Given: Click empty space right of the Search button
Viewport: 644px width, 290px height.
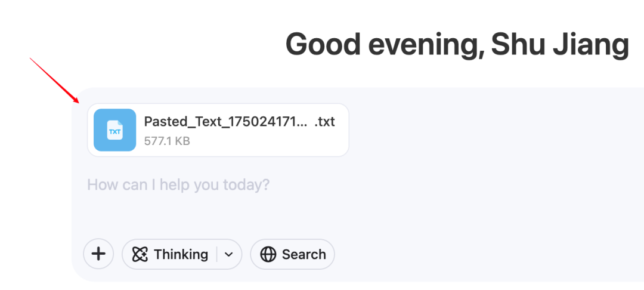Looking at the screenshot, I should (x=477, y=255).
